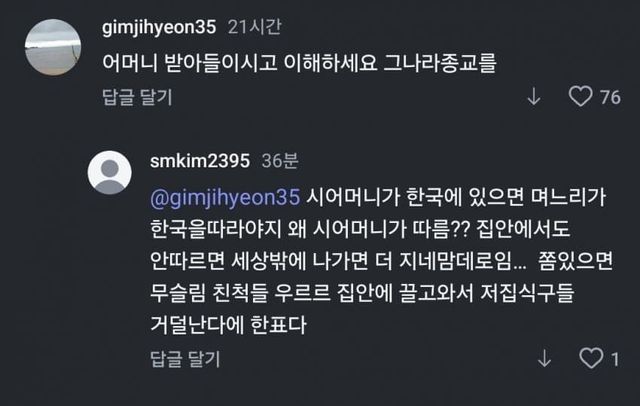The width and height of the screenshot is (640, 406).
Task: Open smkim2395 default avatar
Action: 109,172
